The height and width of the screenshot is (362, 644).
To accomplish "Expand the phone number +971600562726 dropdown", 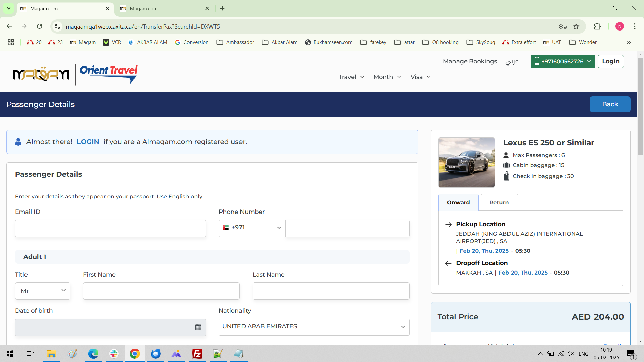I will [x=562, y=61].
